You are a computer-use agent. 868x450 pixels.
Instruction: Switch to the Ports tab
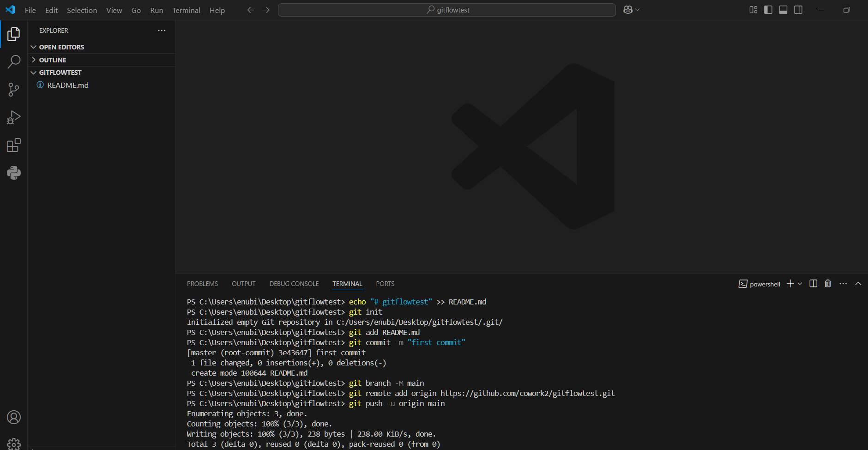click(x=385, y=284)
